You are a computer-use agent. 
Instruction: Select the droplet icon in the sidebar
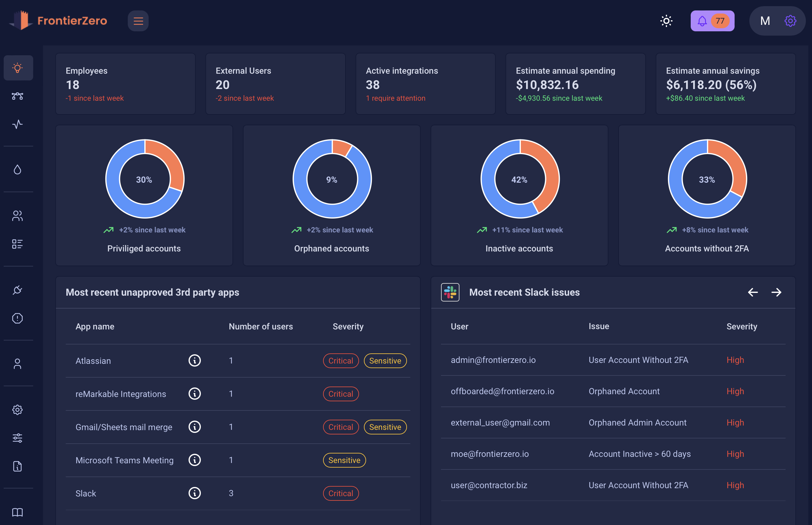pyautogui.click(x=18, y=169)
